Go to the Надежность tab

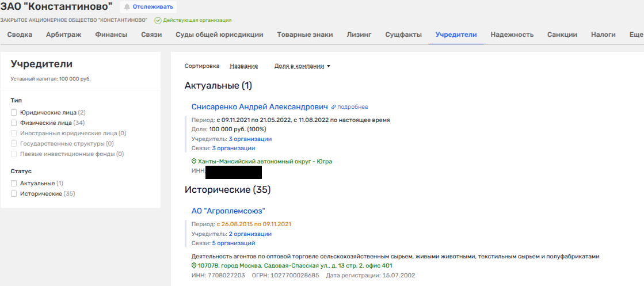[512, 35]
